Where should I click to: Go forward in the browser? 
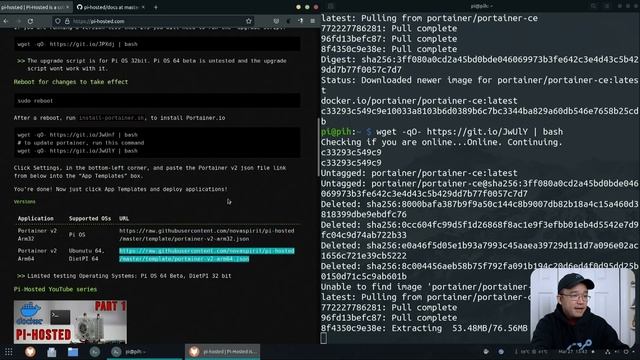coord(18,21)
